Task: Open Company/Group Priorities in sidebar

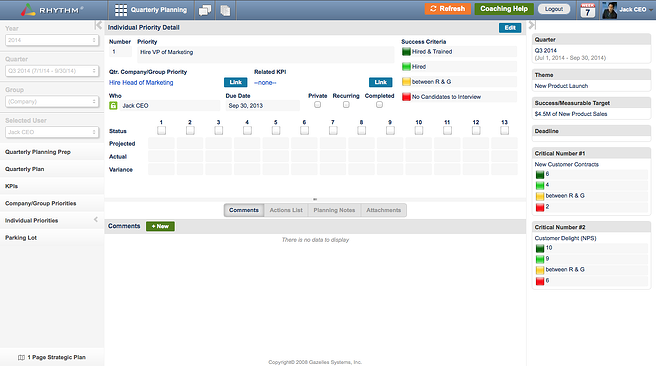Action: pos(52,203)
